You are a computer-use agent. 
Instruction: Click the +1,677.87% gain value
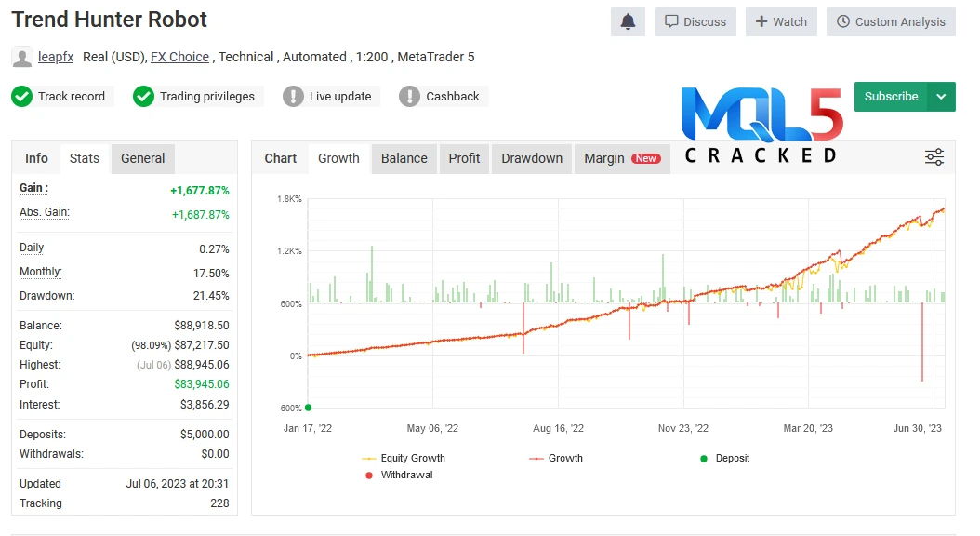[199, 191]
